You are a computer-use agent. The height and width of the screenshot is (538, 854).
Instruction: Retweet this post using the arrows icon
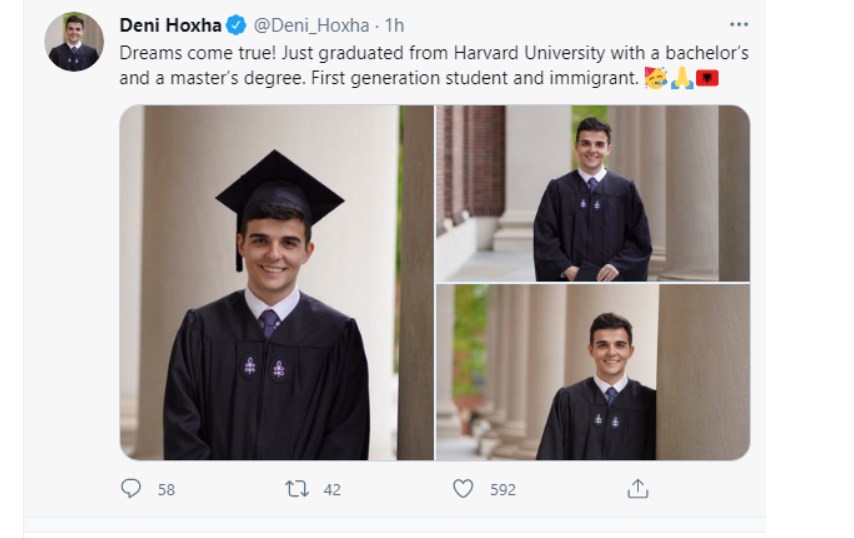pos(297,488)
